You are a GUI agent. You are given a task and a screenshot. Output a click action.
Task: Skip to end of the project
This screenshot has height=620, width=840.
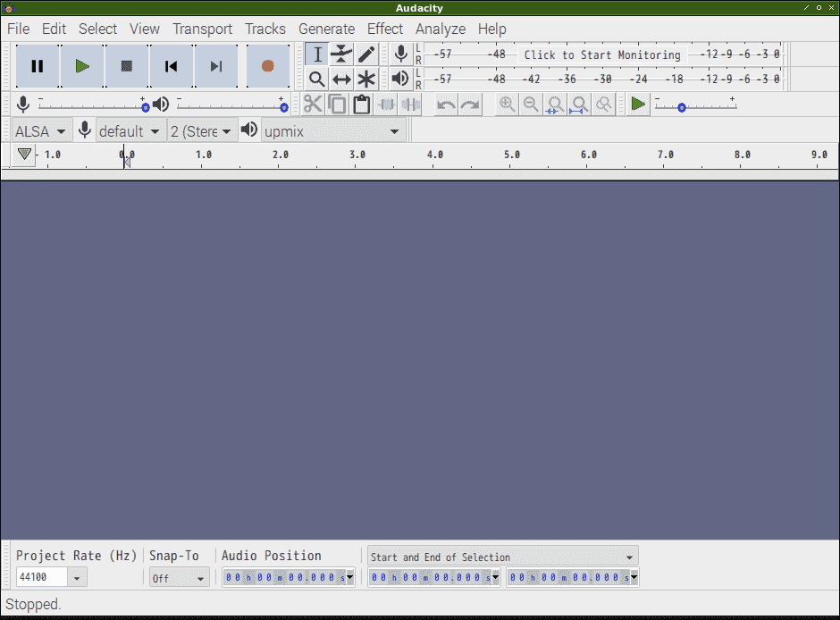[216, 66]
